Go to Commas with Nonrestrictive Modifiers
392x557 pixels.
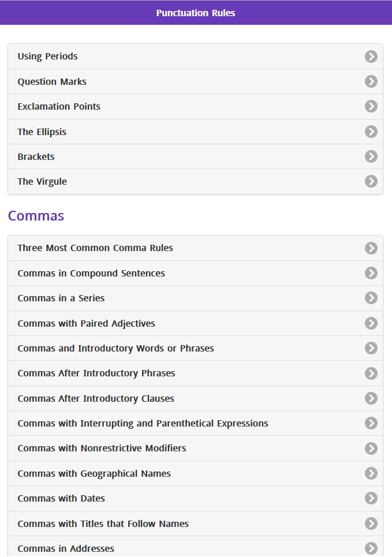tap(196, 448)
